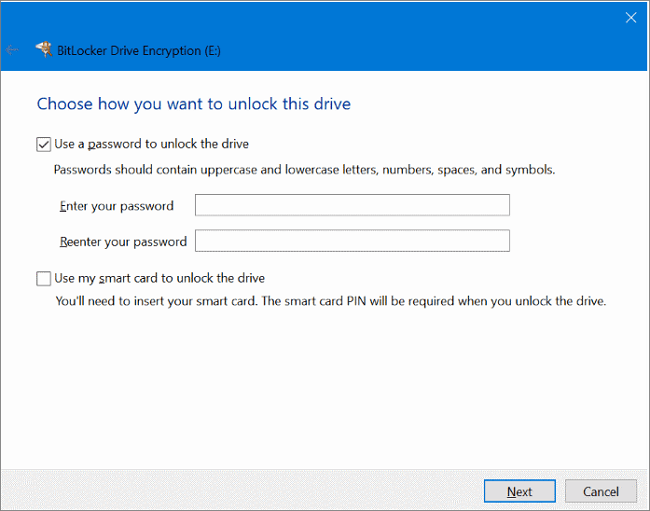Tick the 'Use a password' checkbox box
The image size is (650, 511).
click(43, 144)
